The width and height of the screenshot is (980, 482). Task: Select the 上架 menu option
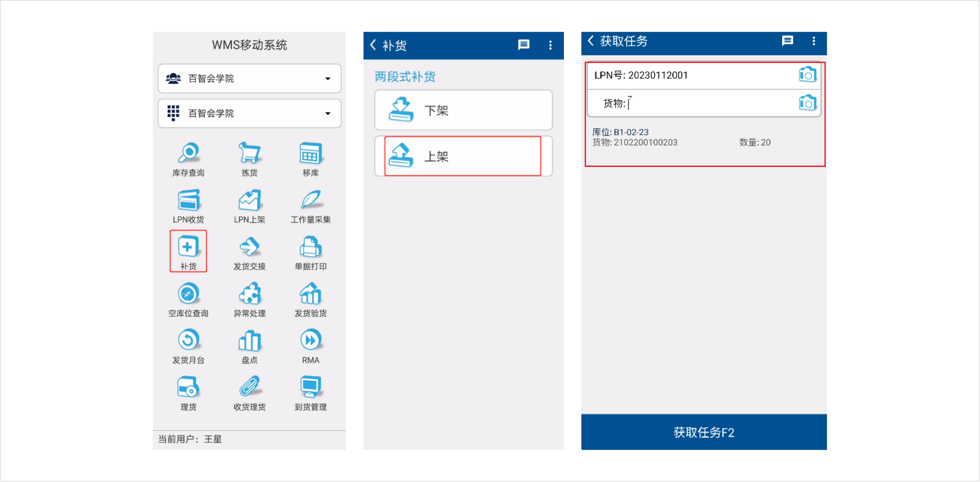click(463, 156)
